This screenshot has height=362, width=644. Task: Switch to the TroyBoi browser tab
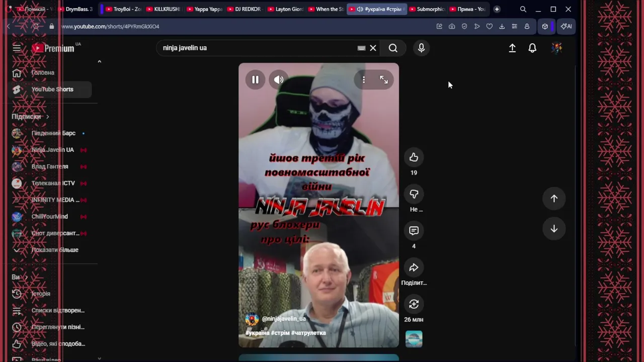click(123, 9)
